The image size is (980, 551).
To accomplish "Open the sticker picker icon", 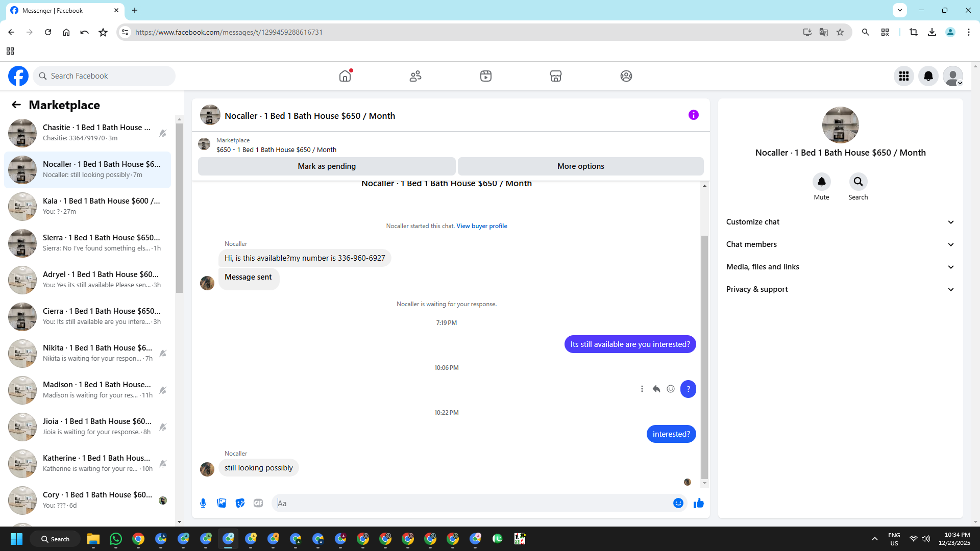I will [x=240, y=503].
